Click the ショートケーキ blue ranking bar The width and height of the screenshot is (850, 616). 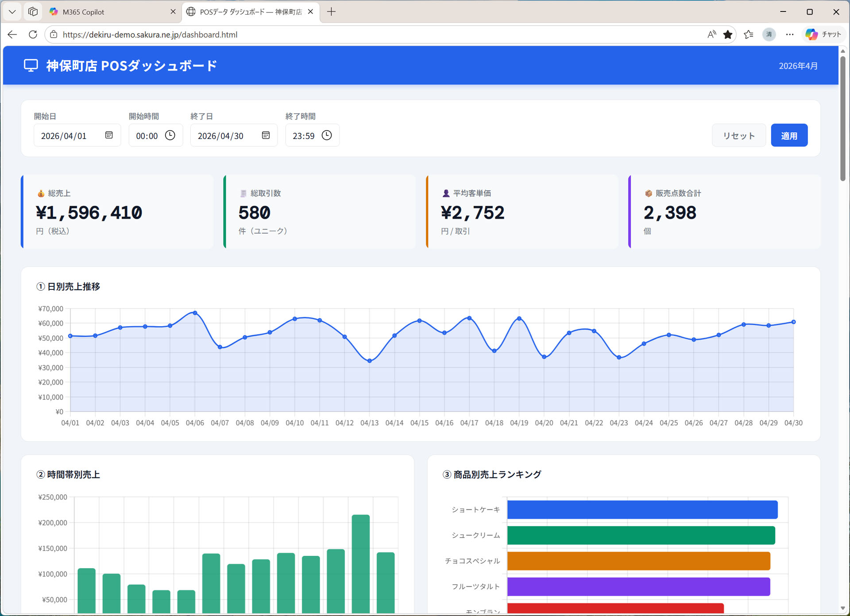pos(642,510)
